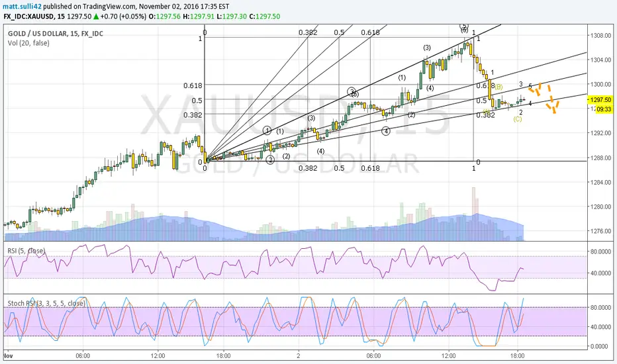Click the Vol (20, false) indicator label
The height and width of the screenshot is (364, 617).
pyautogui.click(x=28, y=43)
